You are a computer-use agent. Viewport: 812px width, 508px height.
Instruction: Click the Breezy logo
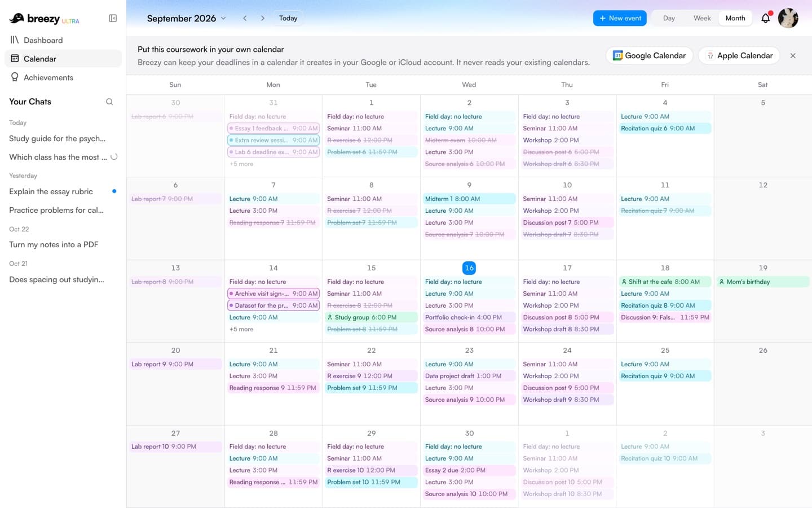coord(44,19)
